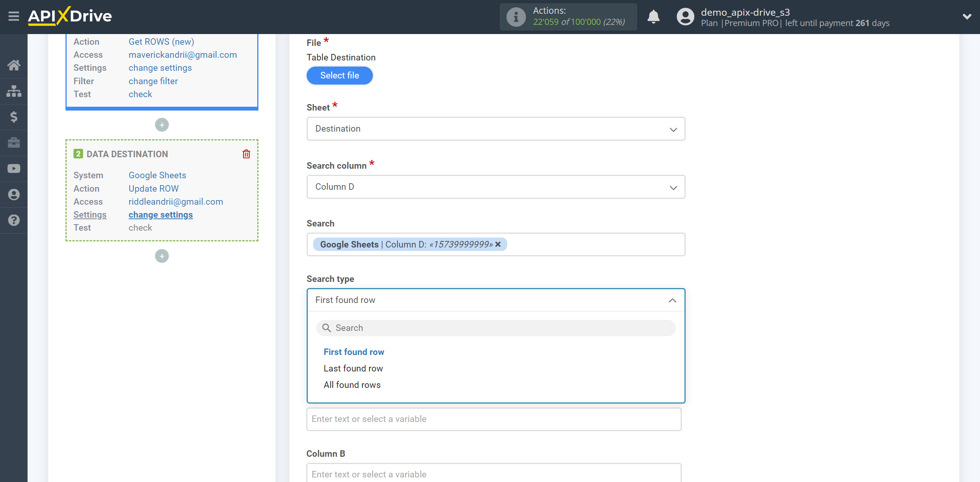Click Google Sheets system link
This screenshot has height=482, width=980.
(157, 175)
